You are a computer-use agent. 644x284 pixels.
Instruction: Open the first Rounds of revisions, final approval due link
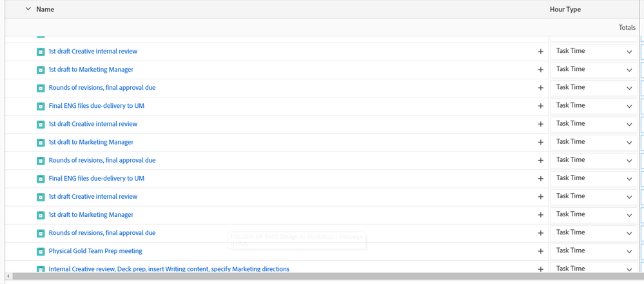pos(102,88)
